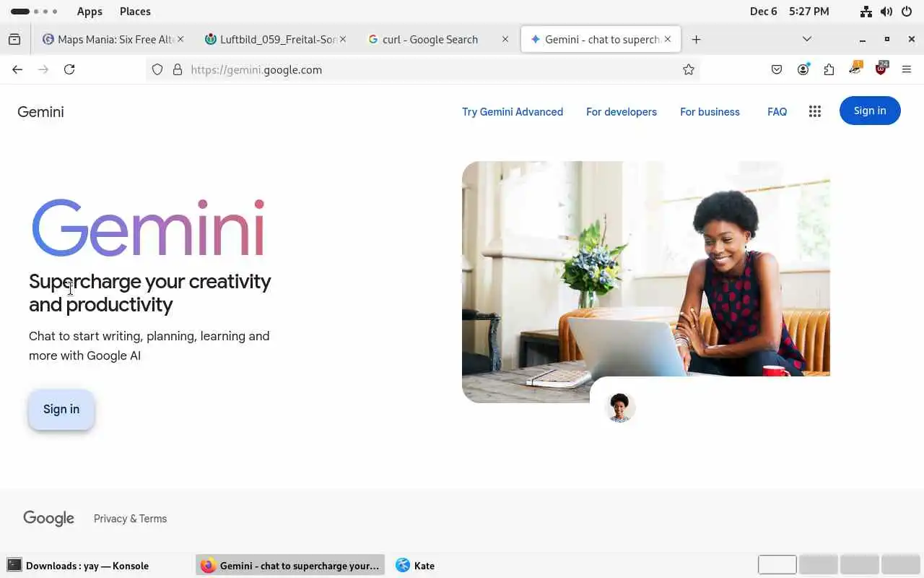924x578 pixels.
Task: Click the Sign in button below the tagline
Action: tap(61, 409)
